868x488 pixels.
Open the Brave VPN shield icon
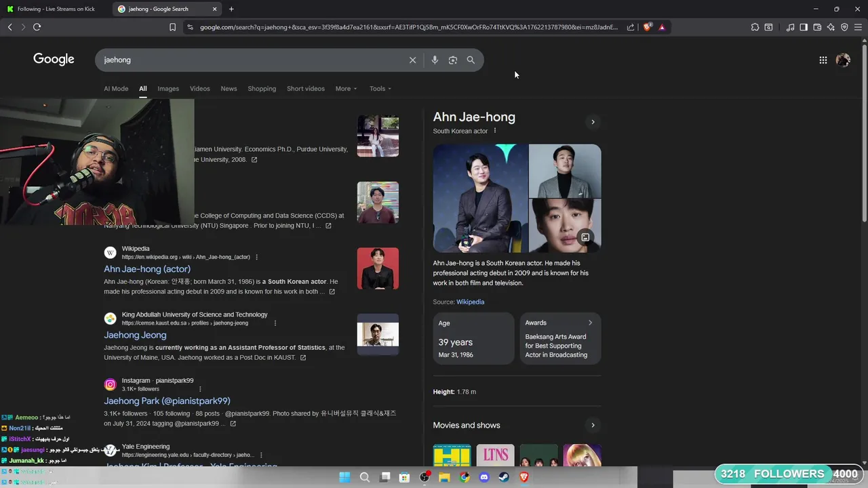click(844, 27)
